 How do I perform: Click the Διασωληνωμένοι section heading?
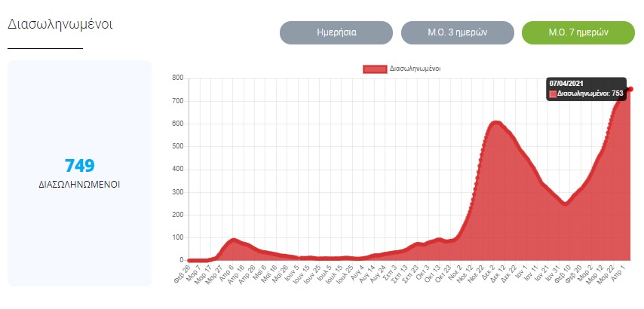click(60, 24)
